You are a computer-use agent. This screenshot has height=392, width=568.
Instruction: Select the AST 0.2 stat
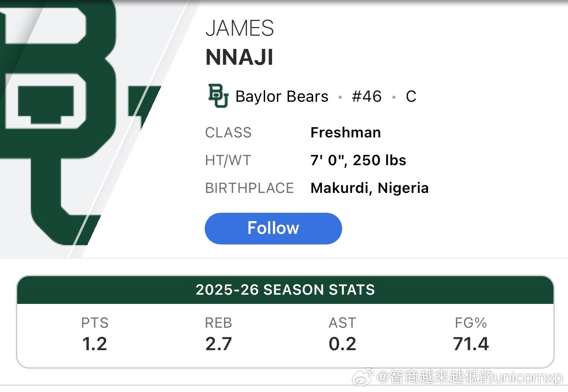[x=342, y=335]
